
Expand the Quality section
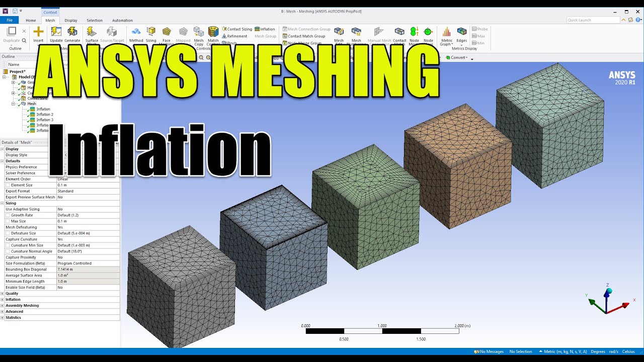tap(3, 294)
